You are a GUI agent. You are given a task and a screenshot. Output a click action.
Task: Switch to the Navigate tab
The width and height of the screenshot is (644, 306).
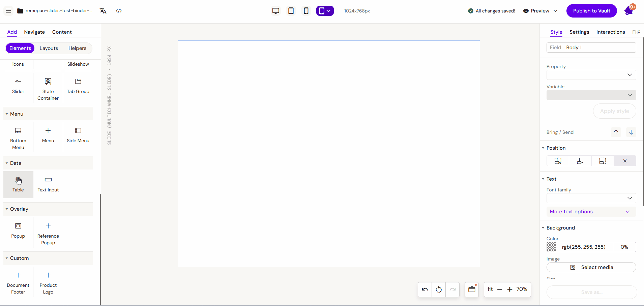[x=34, y=32]
